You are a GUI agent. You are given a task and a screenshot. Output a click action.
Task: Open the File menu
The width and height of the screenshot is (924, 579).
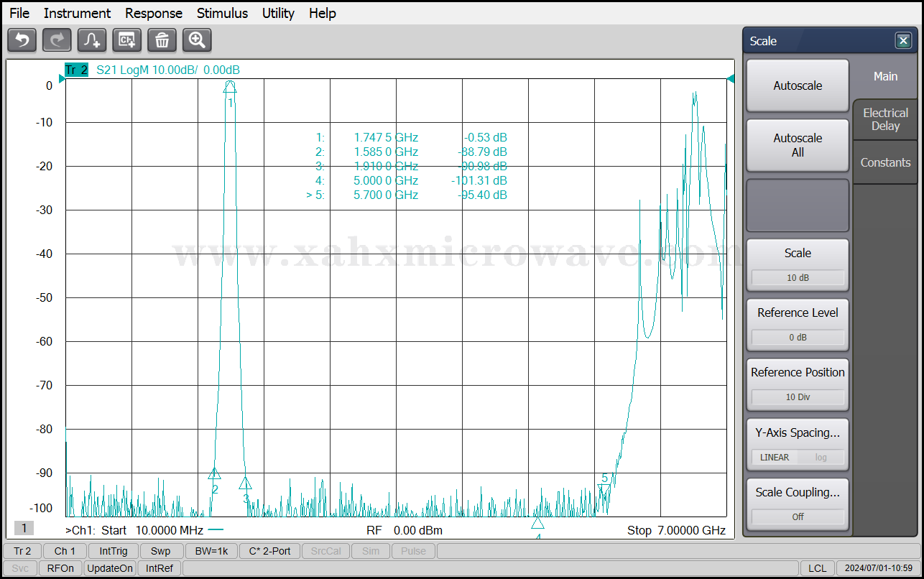pyautogui.click(x=19, y=13)
